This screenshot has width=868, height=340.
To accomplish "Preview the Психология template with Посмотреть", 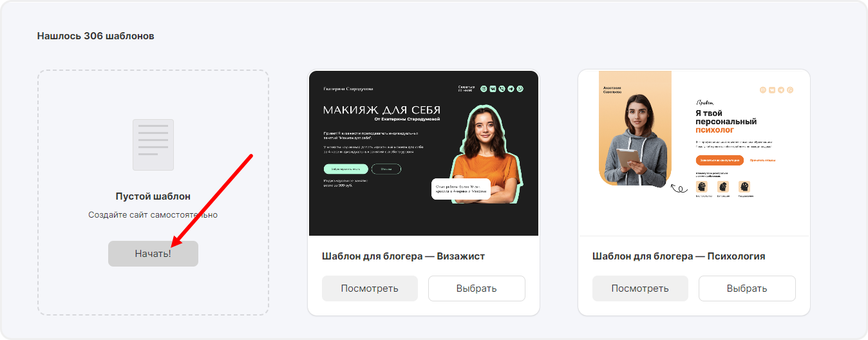I will click(x=640, y=288).
